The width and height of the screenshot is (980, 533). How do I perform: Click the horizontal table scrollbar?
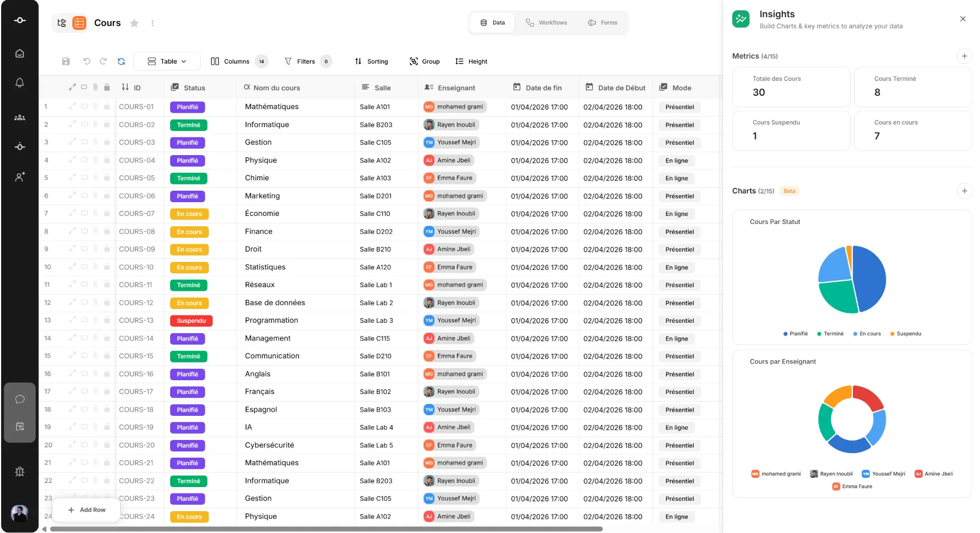point(326,529)
